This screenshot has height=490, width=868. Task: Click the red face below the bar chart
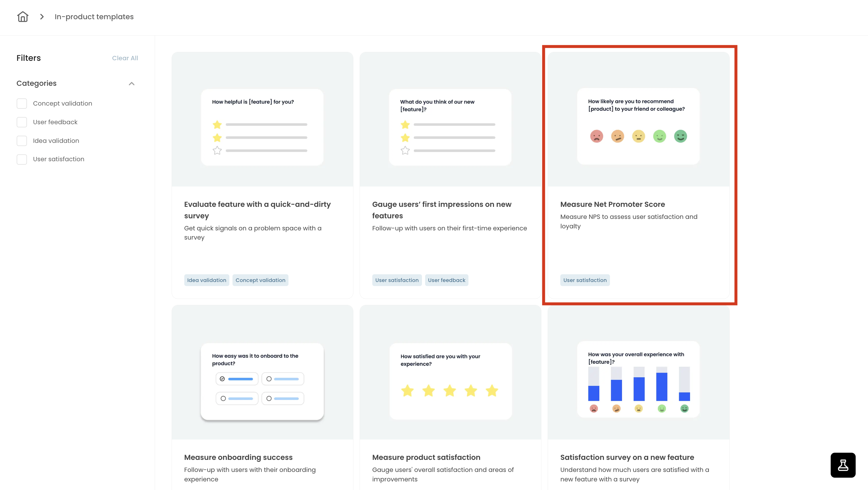[x=594, y=409]
